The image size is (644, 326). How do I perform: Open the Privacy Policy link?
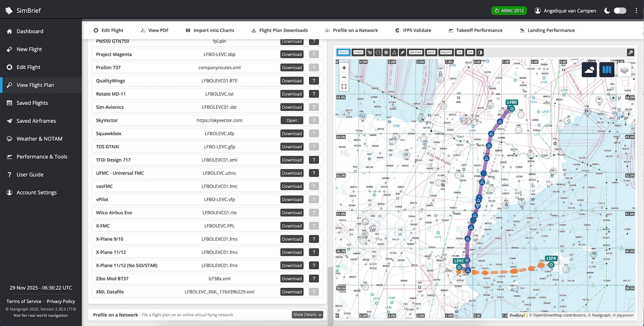click(61, 301)
